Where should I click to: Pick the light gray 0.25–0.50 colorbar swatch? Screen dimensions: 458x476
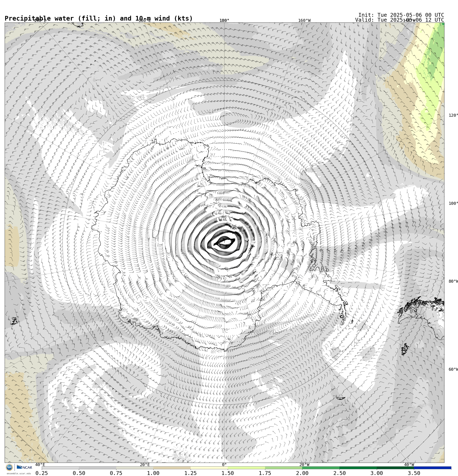pyautogui.click(x=60, y=468)
